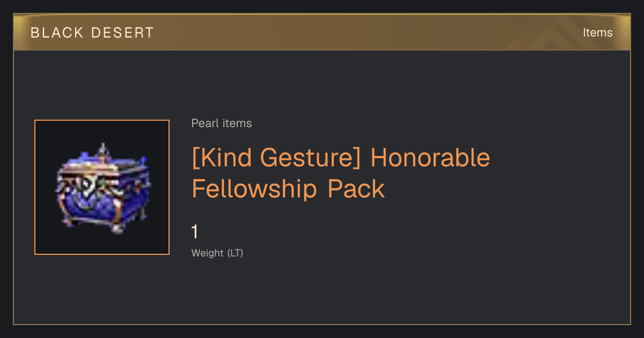Screen dimensions: 644x338
Task: Select the word Pearl above item title
Action: coord(205,123)
